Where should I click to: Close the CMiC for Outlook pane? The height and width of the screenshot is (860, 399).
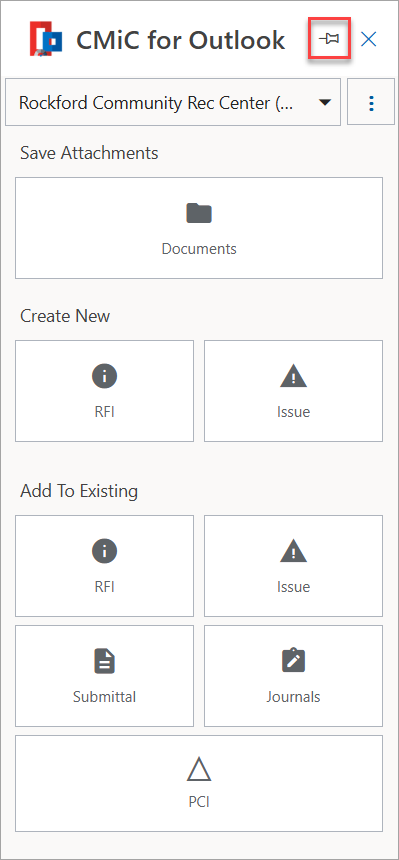pos(368,39)
